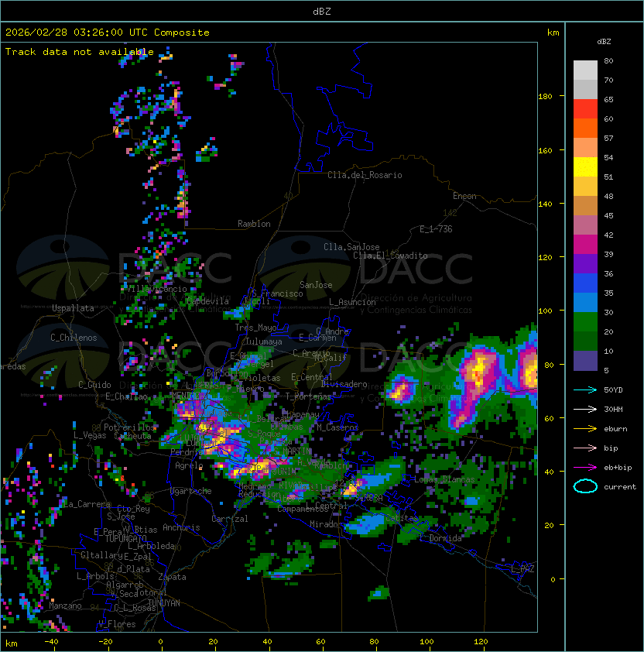
Task: Select the 'Potrerillos' place label
Action: click(129, 427)
